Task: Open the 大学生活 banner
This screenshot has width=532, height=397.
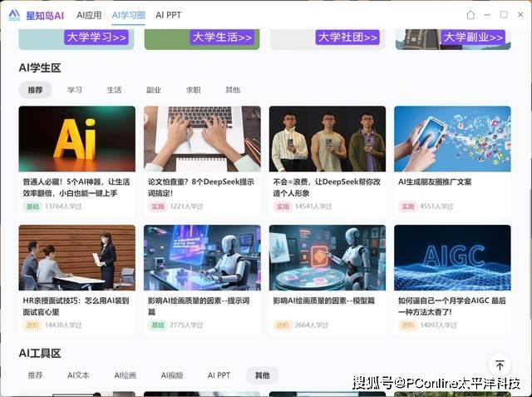Action: (x=222, y=37)
